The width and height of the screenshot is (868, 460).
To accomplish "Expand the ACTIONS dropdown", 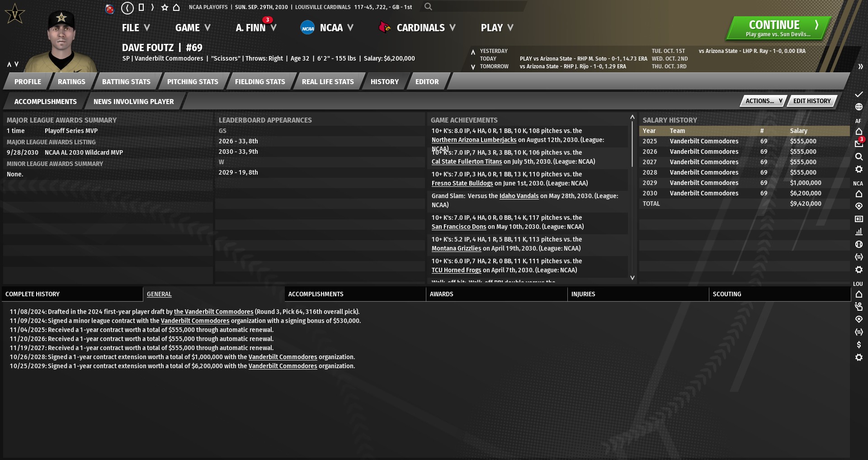I will (763, 101).
